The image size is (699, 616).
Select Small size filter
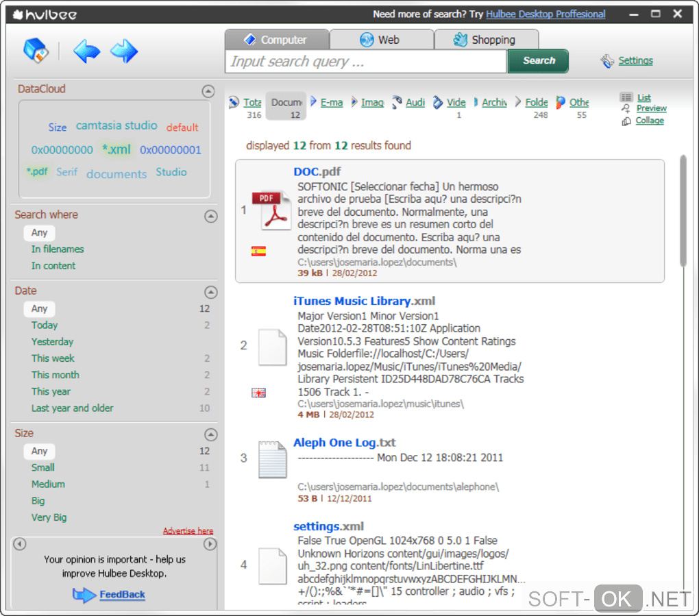tap(42, 467)
